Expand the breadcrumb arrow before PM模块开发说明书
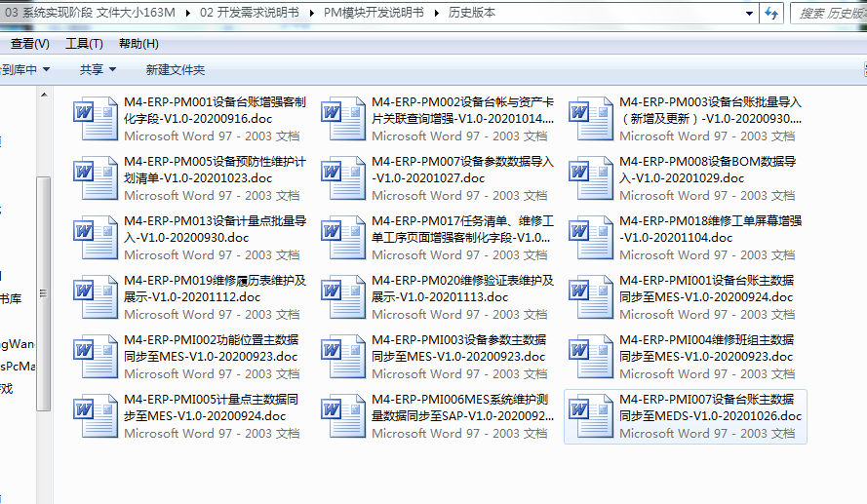The image size is (867, 504). 312,13
